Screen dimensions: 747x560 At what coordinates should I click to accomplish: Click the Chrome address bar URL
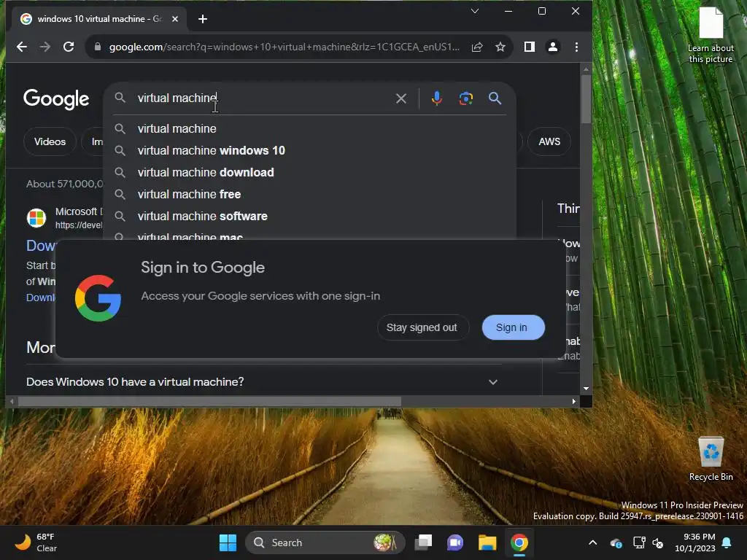click(285, 47)
